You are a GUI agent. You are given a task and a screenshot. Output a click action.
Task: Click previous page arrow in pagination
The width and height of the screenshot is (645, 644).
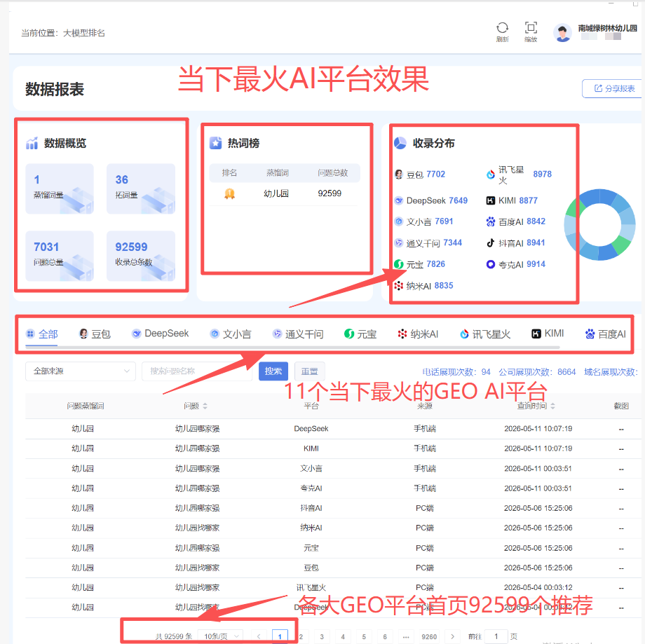(x=259, y=636)
